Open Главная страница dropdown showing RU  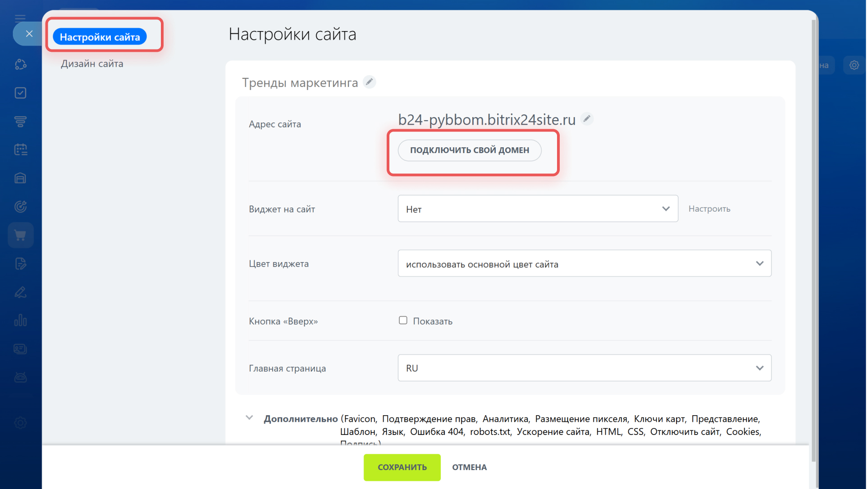coord(584,368)
